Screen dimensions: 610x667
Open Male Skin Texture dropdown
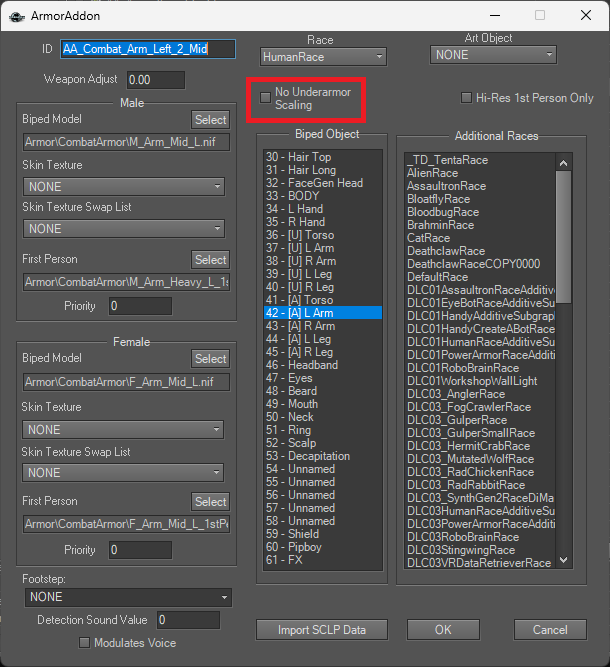click(124, 186)
